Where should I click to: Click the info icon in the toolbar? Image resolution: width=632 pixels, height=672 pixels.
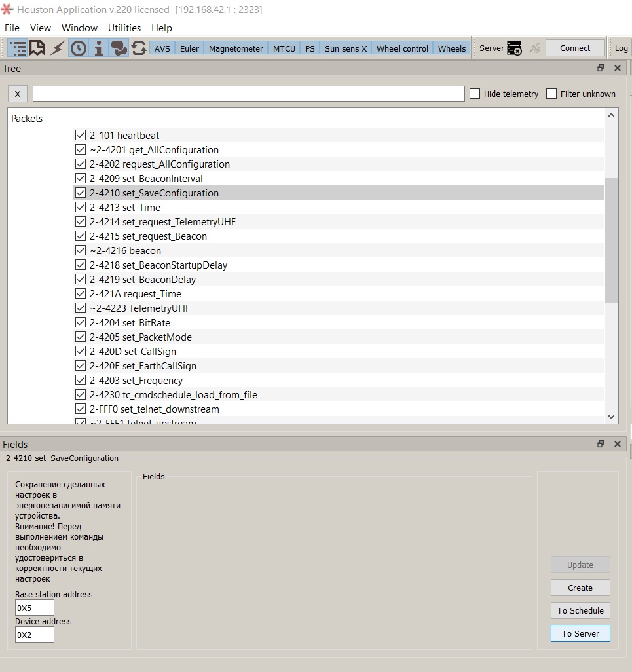98,48
